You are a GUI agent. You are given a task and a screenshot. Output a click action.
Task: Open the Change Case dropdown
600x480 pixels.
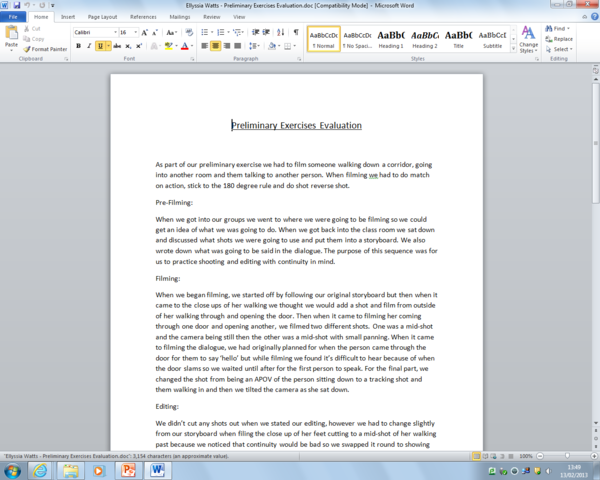click(171, 33)
